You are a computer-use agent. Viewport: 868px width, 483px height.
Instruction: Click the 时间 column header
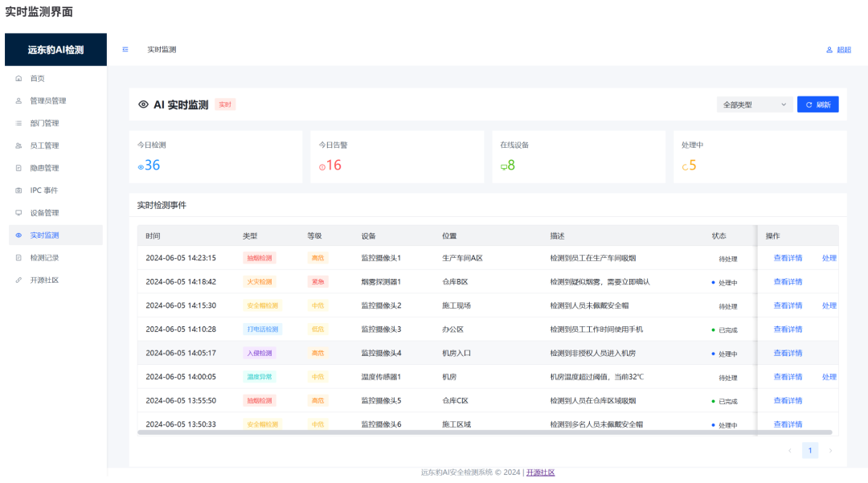click(154, 235)
